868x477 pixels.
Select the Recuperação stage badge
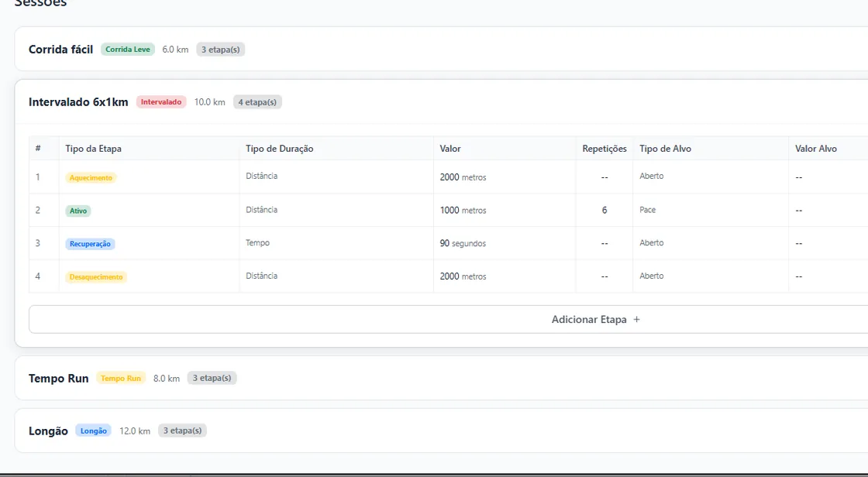pyautogui.click(x=90, y=244)
